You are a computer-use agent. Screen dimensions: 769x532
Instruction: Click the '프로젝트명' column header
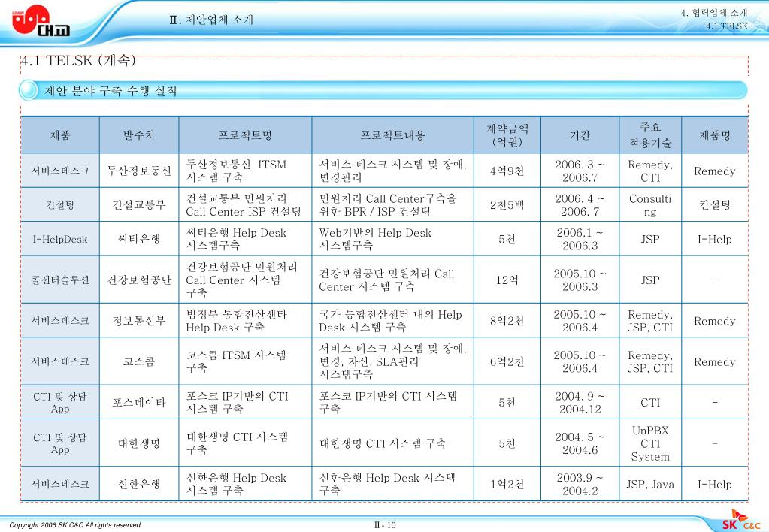click(x=245, y=135)
